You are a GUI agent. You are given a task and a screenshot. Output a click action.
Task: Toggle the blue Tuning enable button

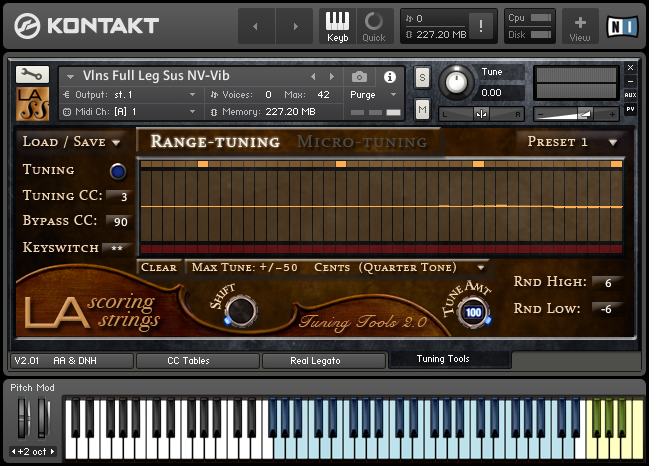(x=118, y=171)
